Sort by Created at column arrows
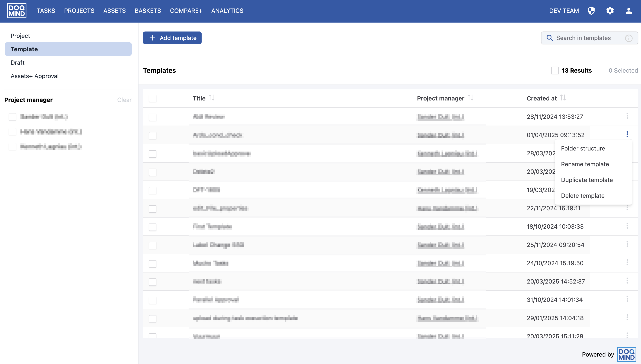The height and width of the screenshot is (364, 641). point(563,98)
